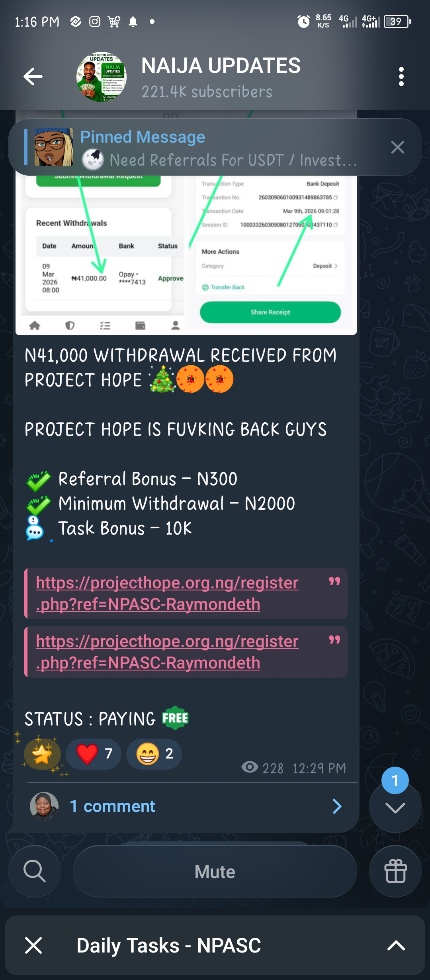Jump to latest message with down chevron
Viewport: 430px width, 980px height.
pos(395,807)
